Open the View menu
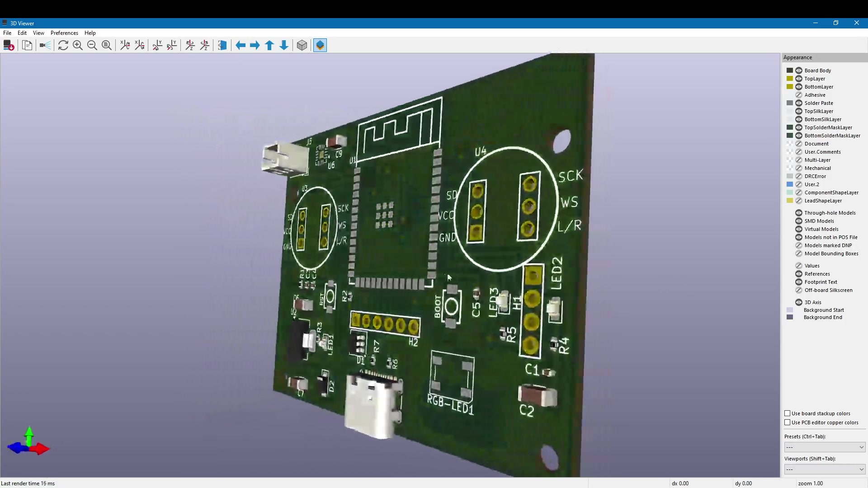868x488 pixels. (38, 33)
